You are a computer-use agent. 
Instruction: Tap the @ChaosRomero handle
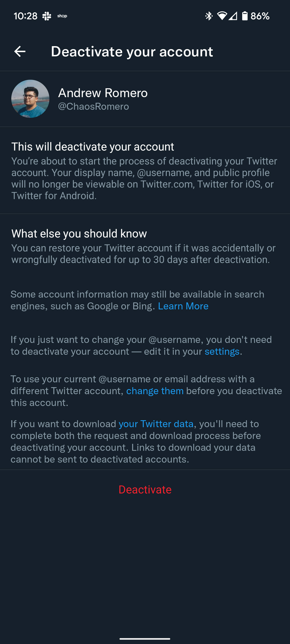[93, 107]
